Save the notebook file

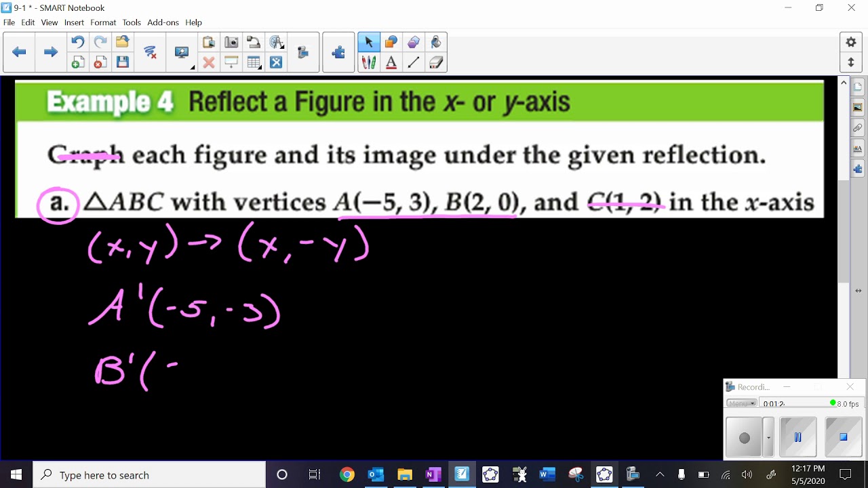(x=122, y=62)
